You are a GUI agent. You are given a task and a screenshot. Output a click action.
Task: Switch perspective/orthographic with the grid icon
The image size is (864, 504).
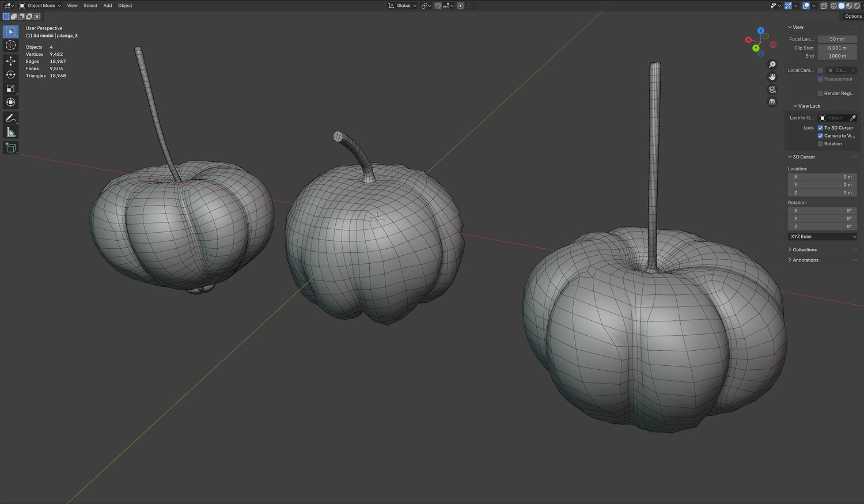(x=772, y=102)
